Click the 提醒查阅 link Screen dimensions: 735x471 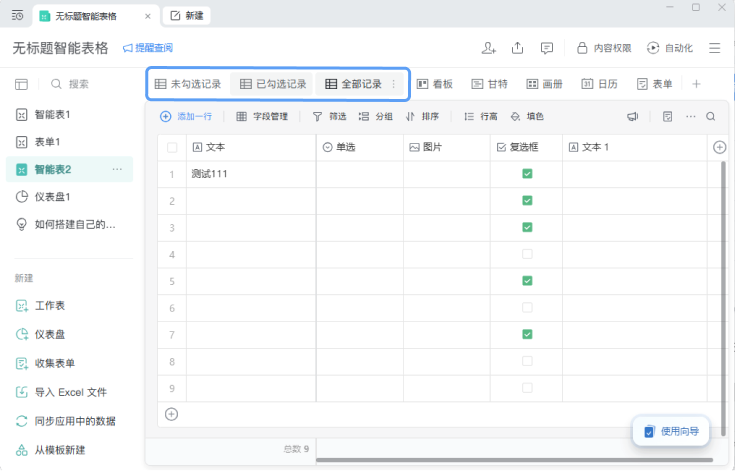(148, 48)
